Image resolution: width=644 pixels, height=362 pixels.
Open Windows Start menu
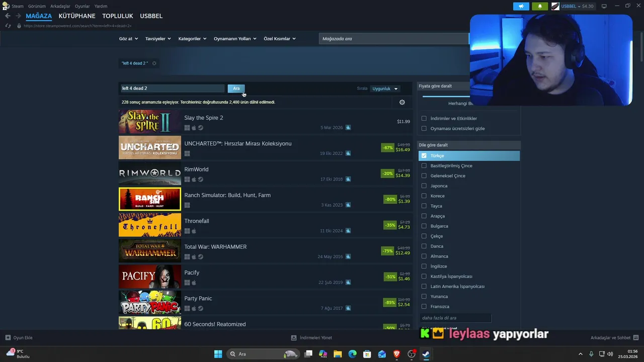point(218,354)
